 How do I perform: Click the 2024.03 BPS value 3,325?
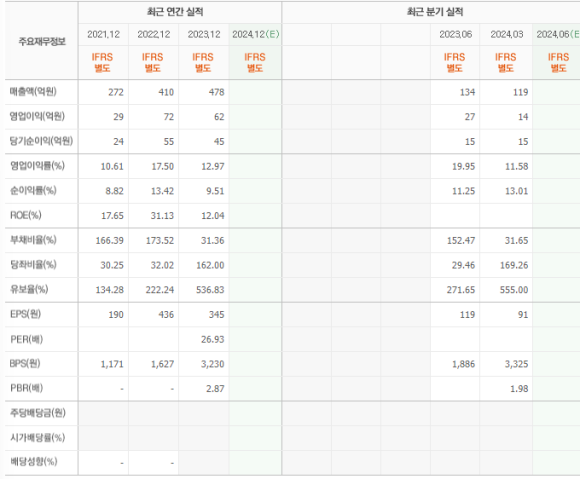[516, 364]
